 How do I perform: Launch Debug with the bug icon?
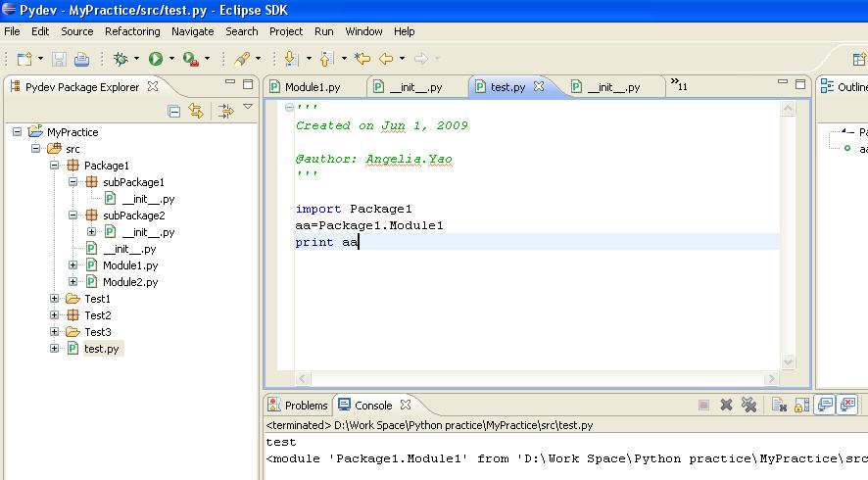(x=121, y=59)
